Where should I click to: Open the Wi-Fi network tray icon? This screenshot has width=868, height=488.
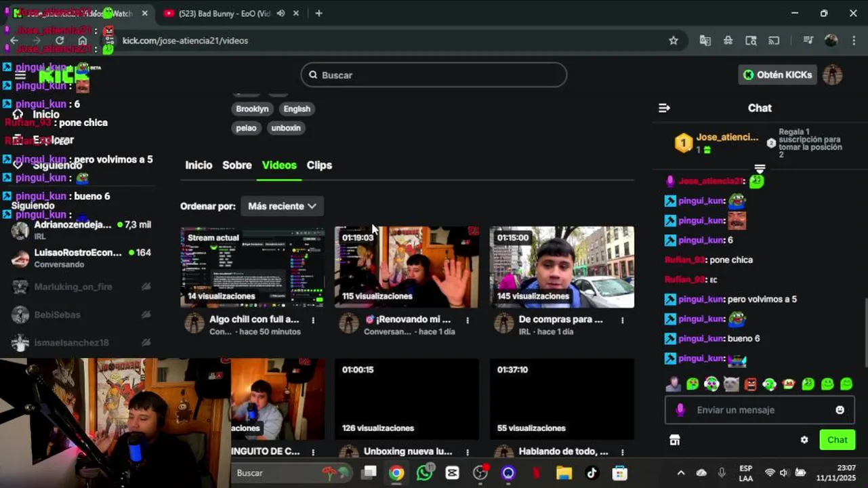click(770, 473)
